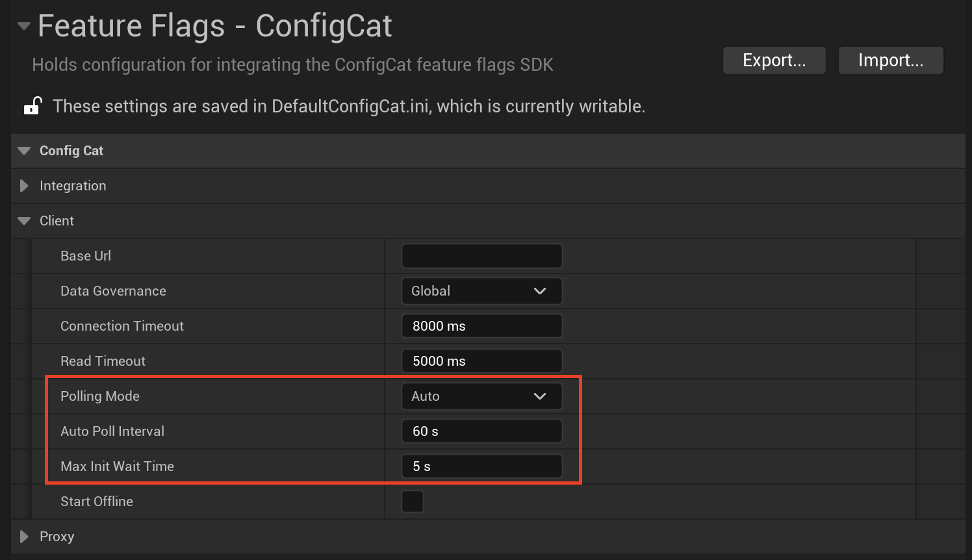Collapse the Config Cat section

coord(24,150)
